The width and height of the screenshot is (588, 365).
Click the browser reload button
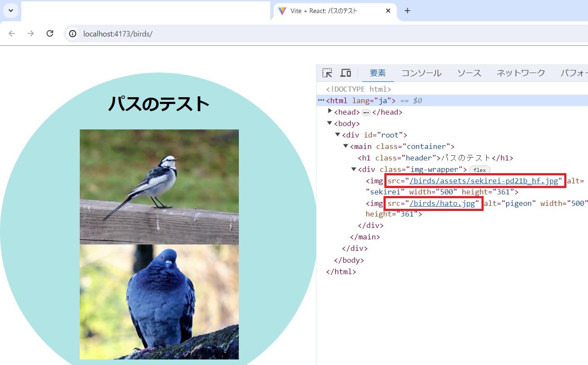coord(50,34)
